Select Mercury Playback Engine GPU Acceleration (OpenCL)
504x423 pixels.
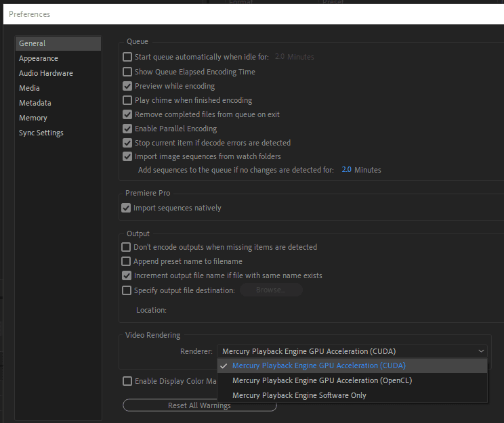click(x=322, y=380)
